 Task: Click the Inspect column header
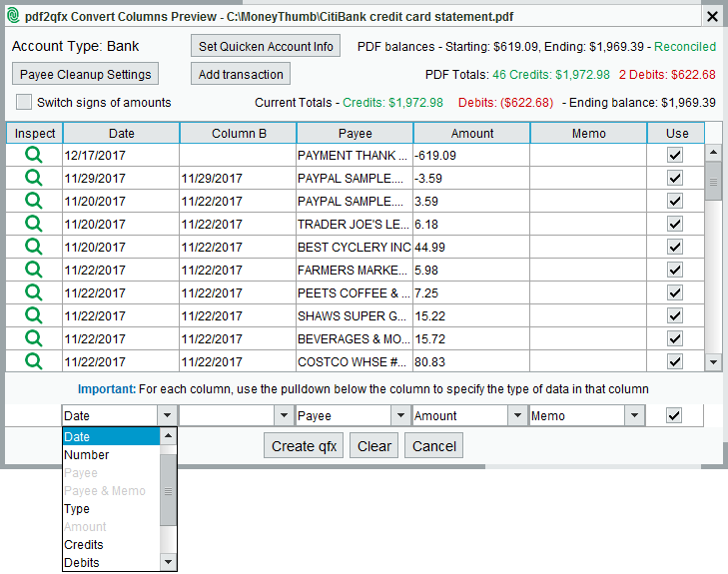point(34,133)
